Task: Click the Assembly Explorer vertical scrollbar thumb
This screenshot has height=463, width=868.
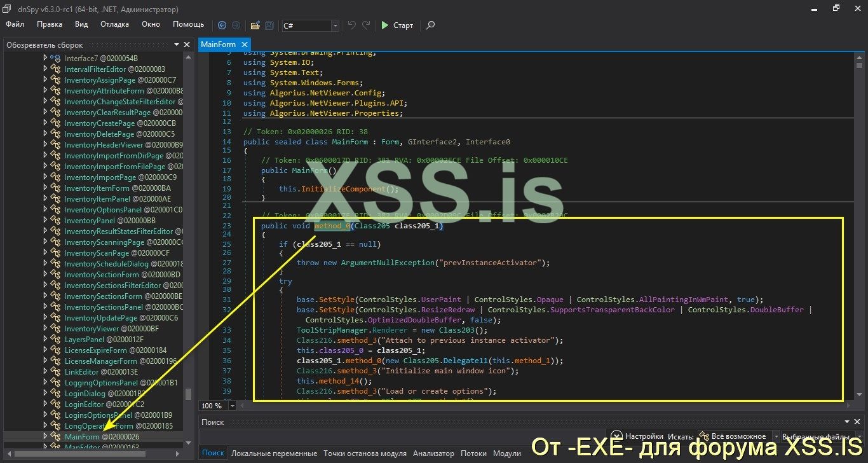Action: pyautogui.click(x=188, y=394)
